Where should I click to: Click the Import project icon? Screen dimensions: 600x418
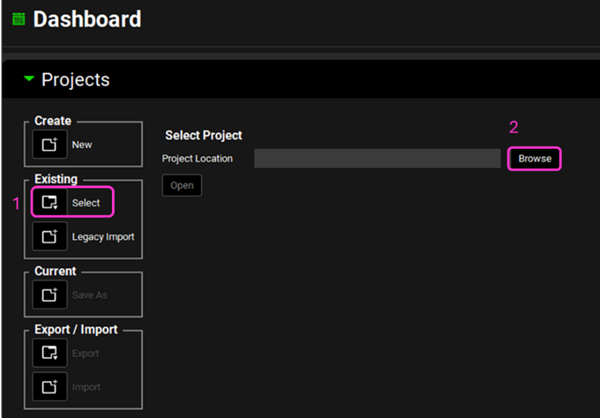tap(49, 386)
